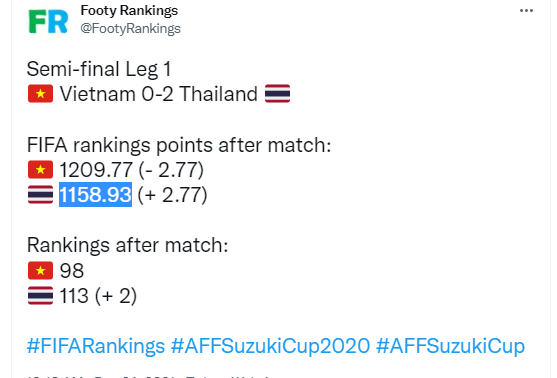This screenshot has width=557, height=378.
Task: Click the Vietnam flag next to 1209.77
Action: (40, 170)
